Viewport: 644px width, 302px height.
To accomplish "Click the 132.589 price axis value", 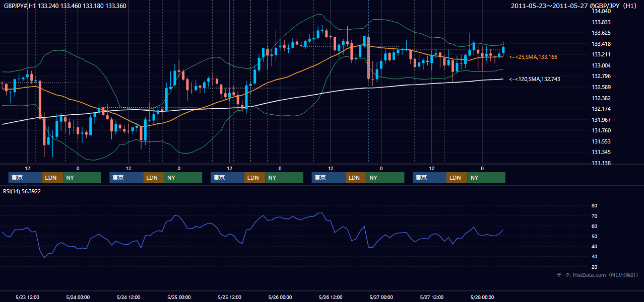I will click(x=602, y=87).
